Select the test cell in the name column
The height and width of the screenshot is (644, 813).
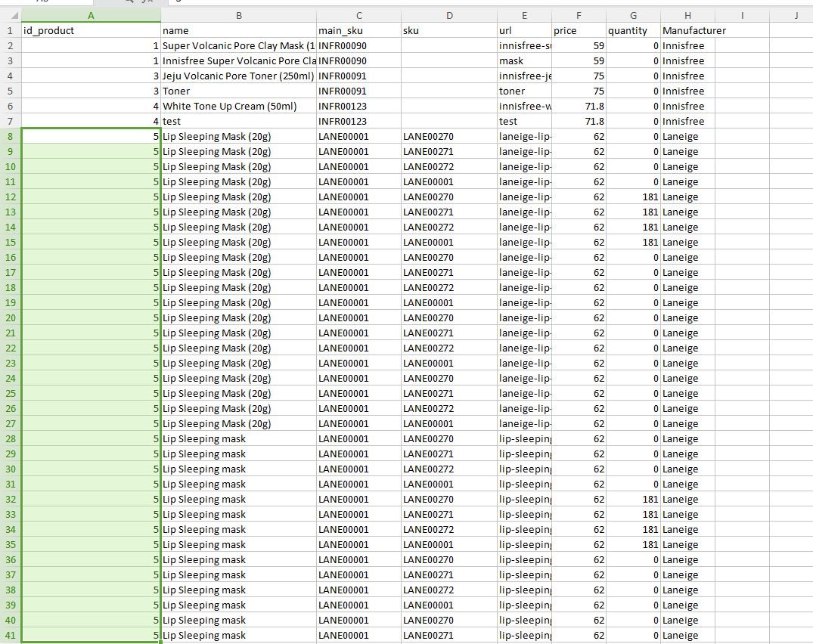pyautogui.click(x=238, y=121)
